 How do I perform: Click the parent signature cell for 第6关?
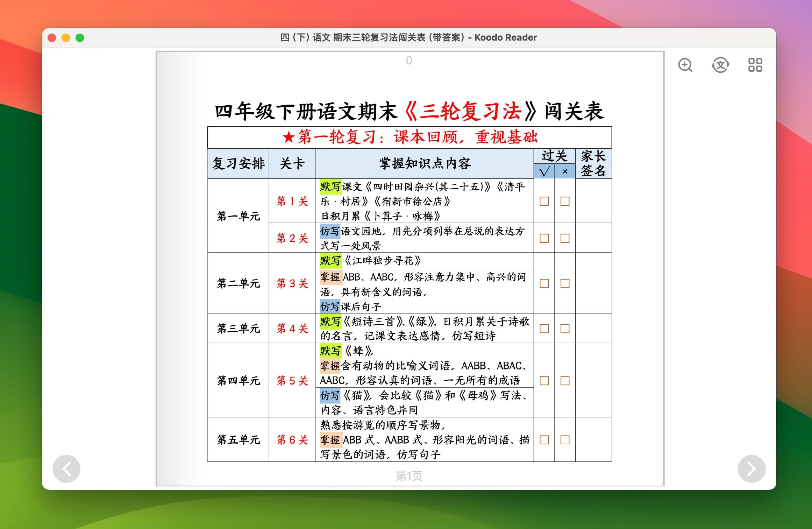(593, 439)
